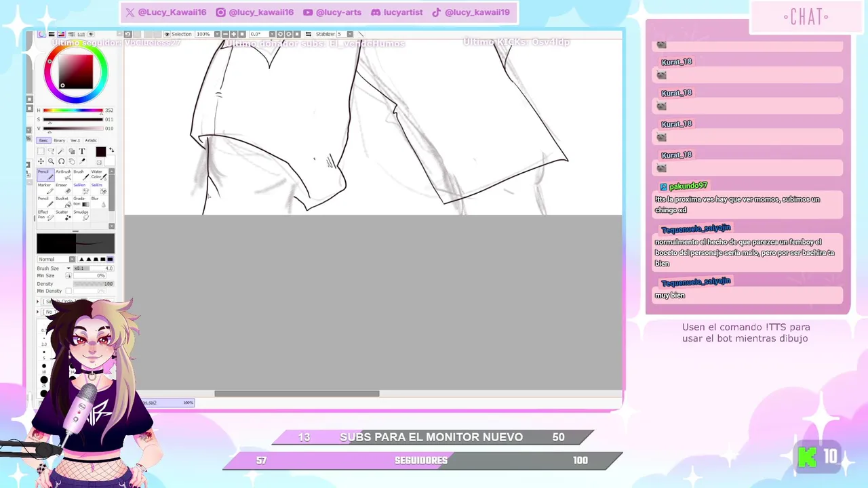Select the third brush edge shape
The height and width of the screenshot is (488, 868).
(x=96, y=260)
